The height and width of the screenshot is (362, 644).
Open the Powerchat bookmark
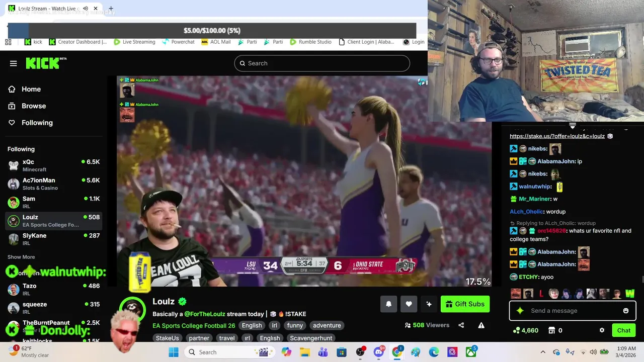coord(178,42)
